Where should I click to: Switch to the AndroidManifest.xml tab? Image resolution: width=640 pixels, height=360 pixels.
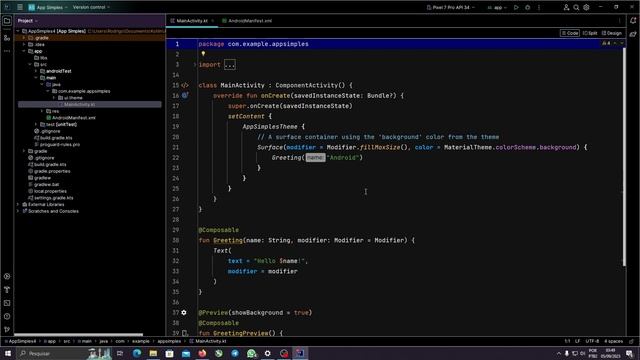coord(247,20)
